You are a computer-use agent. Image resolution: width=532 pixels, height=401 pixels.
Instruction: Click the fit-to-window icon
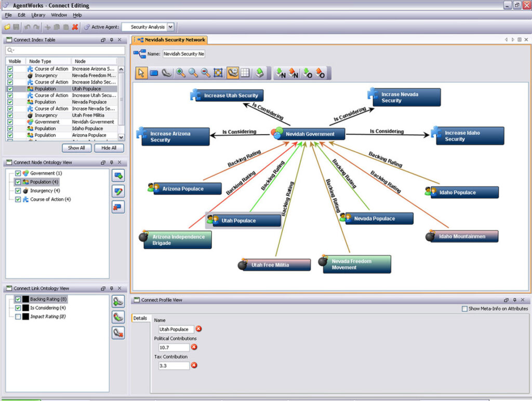tap(218, 73)
